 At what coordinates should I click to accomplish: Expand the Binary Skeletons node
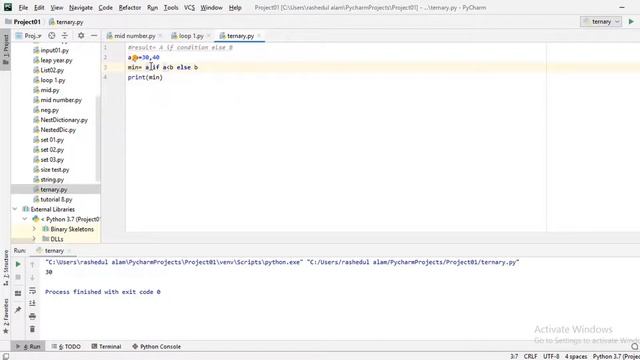point(34,229)
